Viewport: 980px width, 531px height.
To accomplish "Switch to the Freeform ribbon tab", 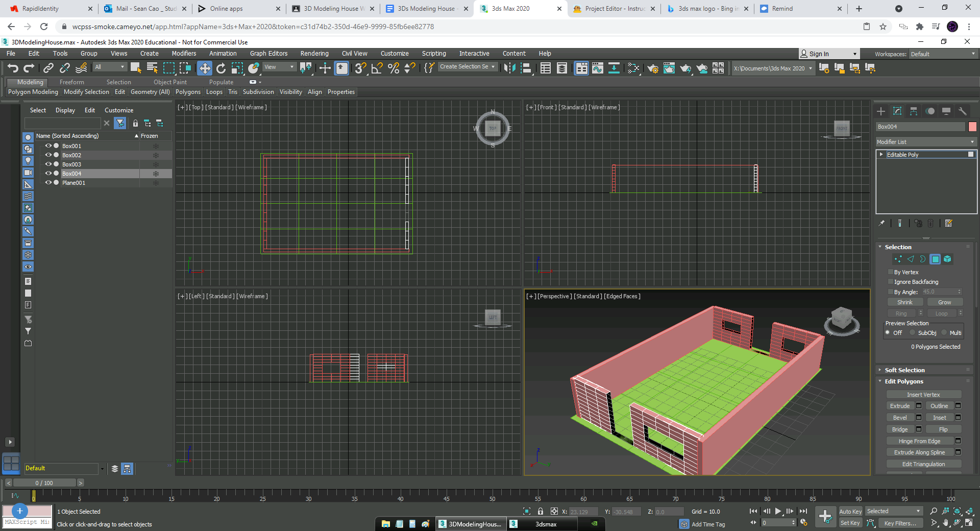I will (x=71, y=82).
